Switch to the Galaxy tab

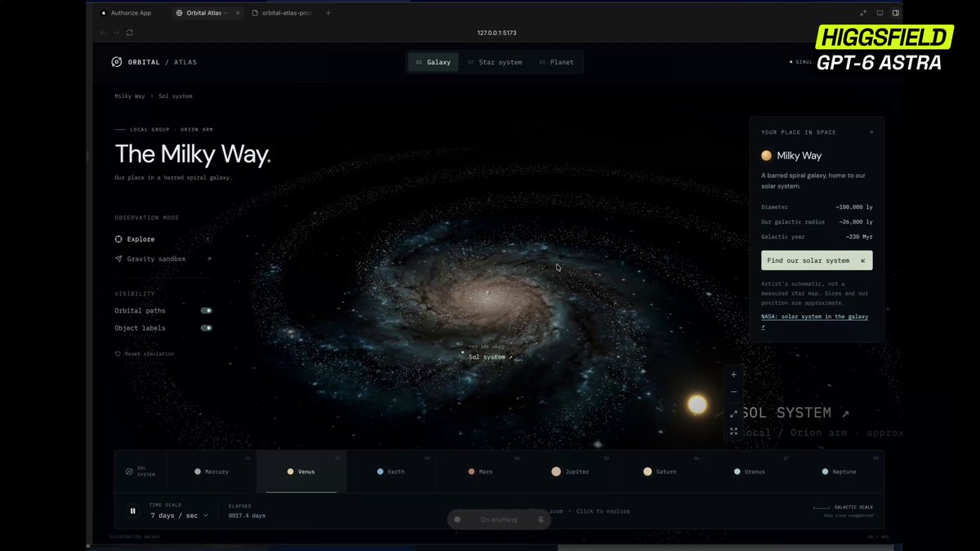tap(433, 62)
